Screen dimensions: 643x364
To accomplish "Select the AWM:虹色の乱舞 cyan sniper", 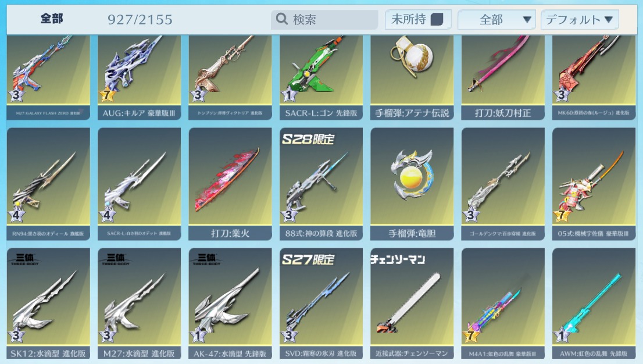I will tap(594, 304).
